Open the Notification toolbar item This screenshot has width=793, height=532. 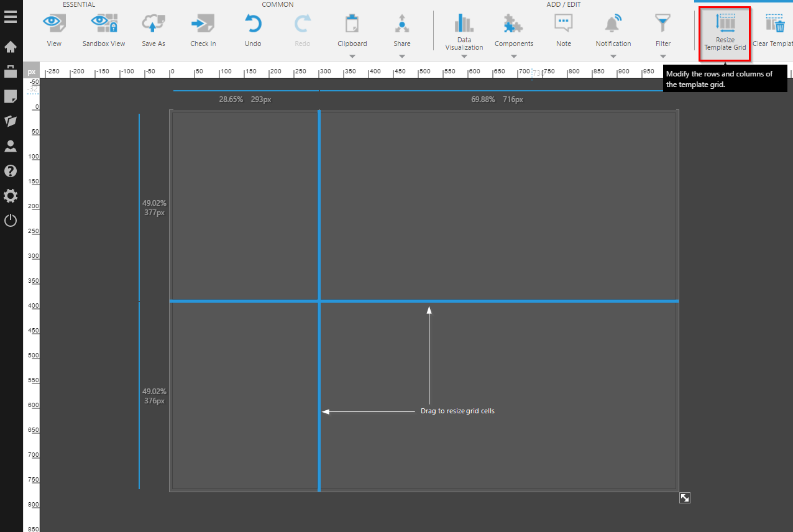tap(613, 30)
